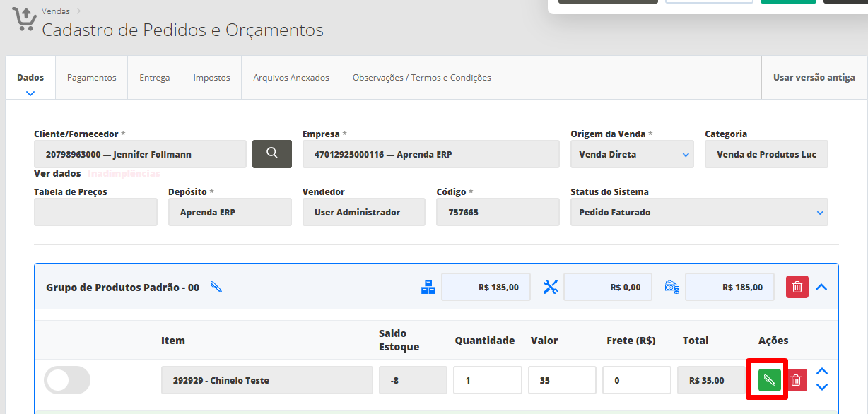Move item up with the up arrow
Viewport: 868px width, 414px height.
[821, 372]
